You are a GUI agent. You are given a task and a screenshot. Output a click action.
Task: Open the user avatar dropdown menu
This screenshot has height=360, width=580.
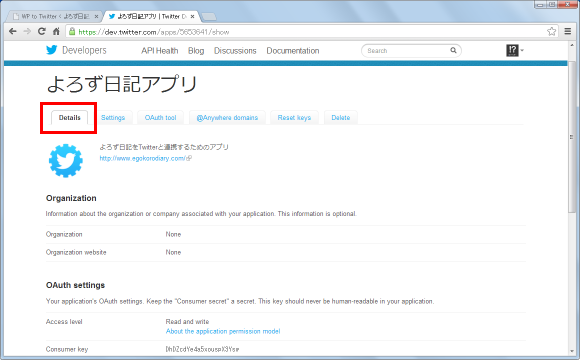[515, 50]
